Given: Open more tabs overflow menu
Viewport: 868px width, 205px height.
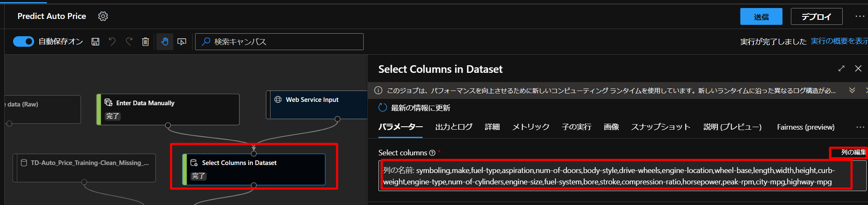Looking at the screenshot, I should click(x=860, y=127).
